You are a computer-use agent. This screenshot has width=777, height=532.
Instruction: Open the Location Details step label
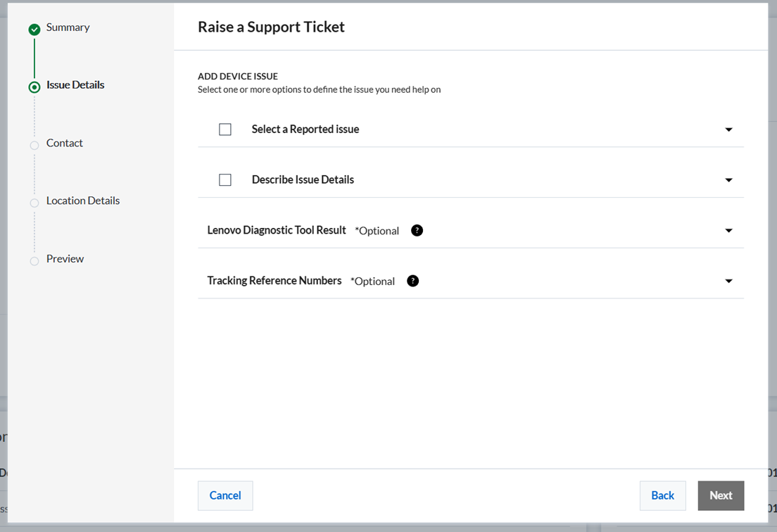pyautogui.click(x=83, y=201)
